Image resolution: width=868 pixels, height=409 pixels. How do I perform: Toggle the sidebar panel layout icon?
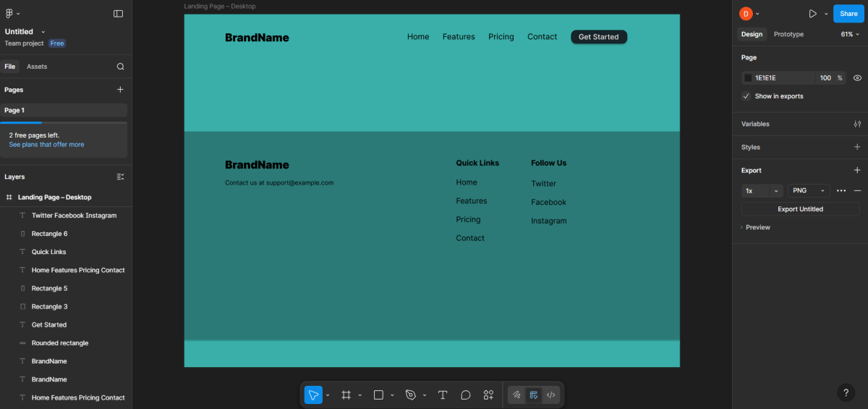coord(118,14)
